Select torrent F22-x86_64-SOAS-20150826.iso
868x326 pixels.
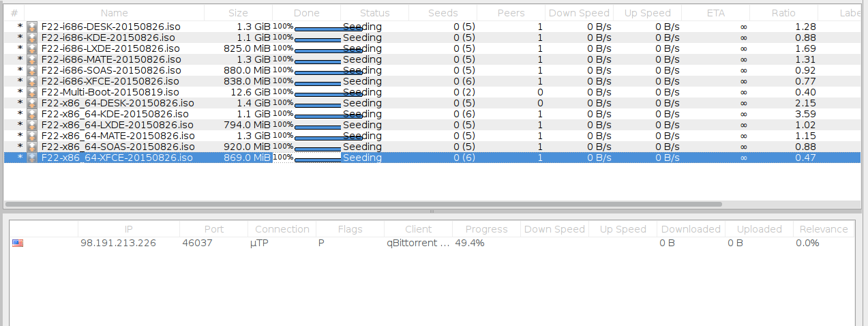pos(432,147)
